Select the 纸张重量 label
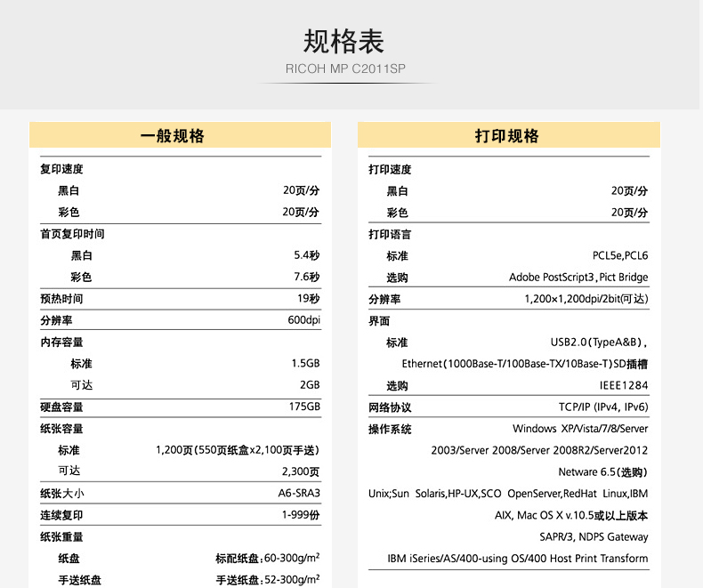703x588 pixels. [x=61, y=537]
